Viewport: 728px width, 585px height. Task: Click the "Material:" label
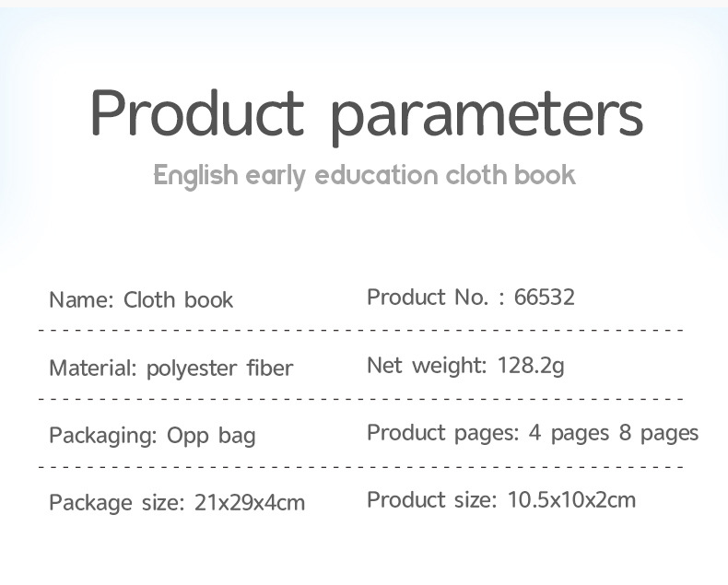94,369
